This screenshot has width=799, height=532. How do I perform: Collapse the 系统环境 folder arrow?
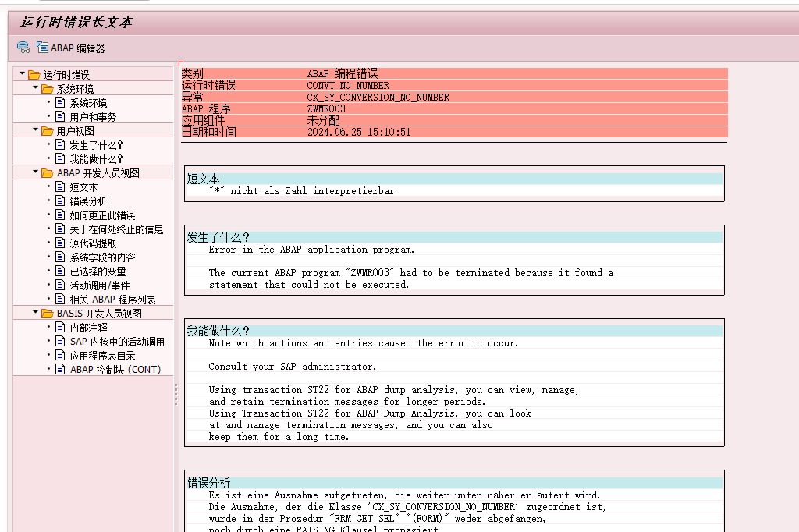point(36,88)
